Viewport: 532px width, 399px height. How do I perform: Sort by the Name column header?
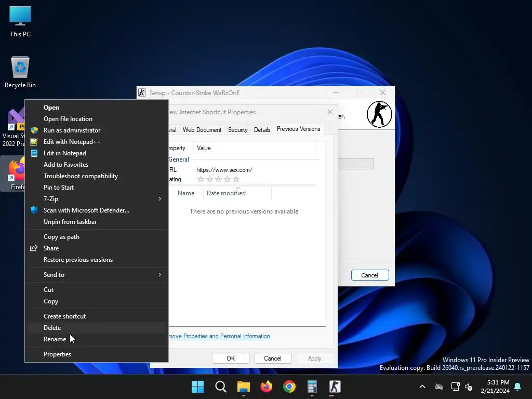click(x=186, y=193)
